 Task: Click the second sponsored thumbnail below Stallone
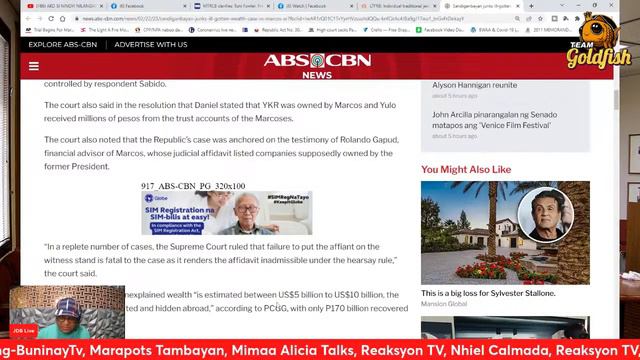point(505,327)
